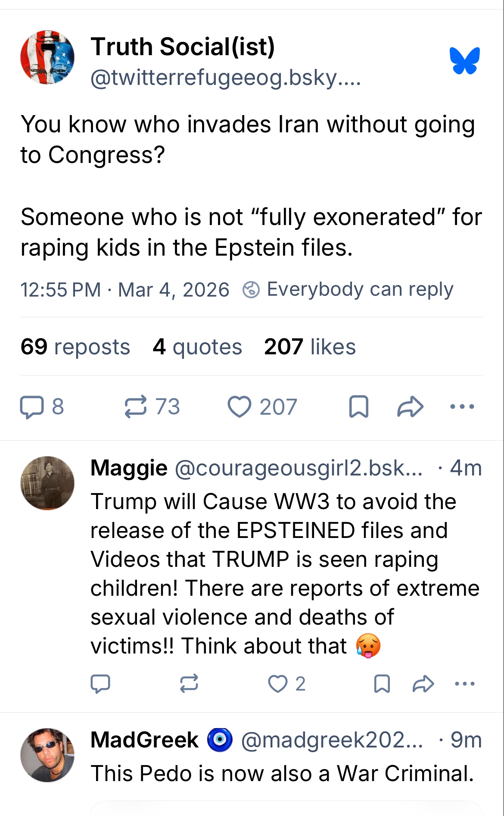Like Maggie's comment with 2 likes
The image size is (504, 816).
[278, 684]
